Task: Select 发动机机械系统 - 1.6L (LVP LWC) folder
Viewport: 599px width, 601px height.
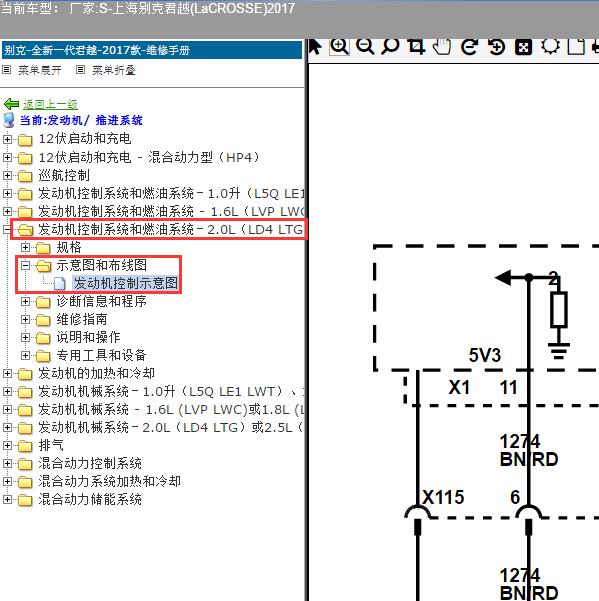Action: click(x=170, y=409)
